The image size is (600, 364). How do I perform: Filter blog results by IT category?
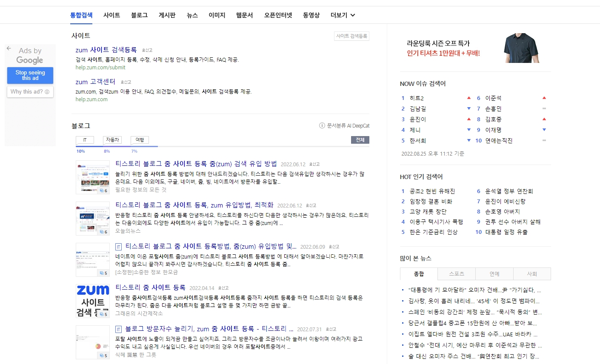[85, 140]
